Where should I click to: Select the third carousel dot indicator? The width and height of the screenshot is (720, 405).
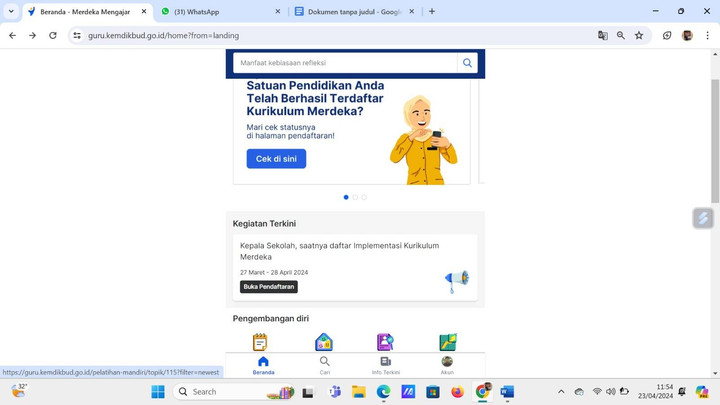(364, 197)
